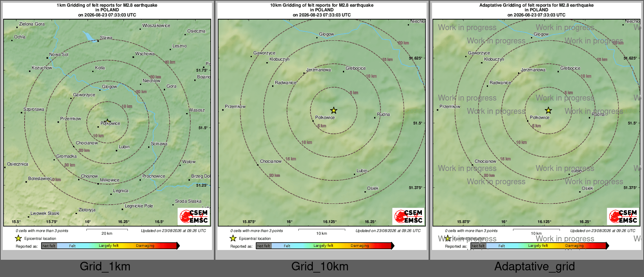The width and height of the screenshot is (644, 277).
Task: Click '0 cells with more than 3 points' under 1km map
Action: point(42,231)
